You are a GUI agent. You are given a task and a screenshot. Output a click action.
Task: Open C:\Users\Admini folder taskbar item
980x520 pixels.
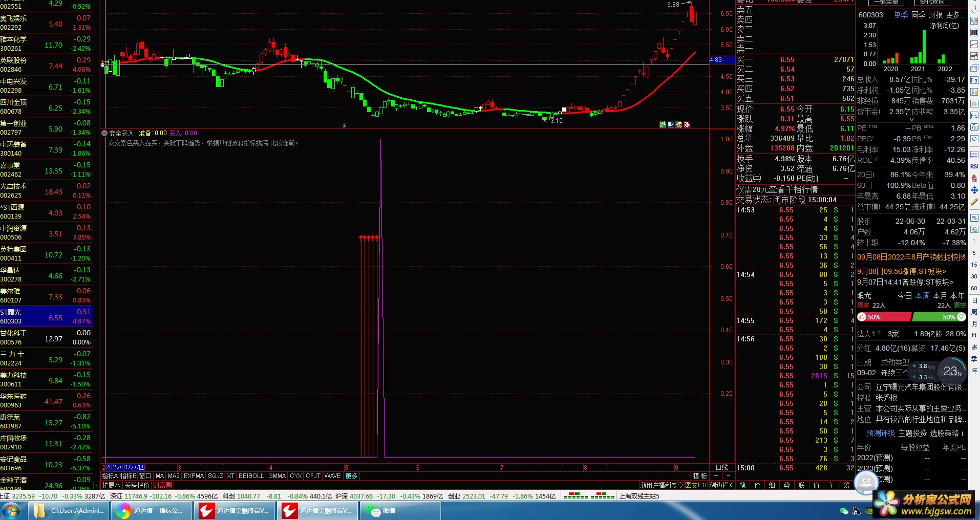[x=68, y=511]
